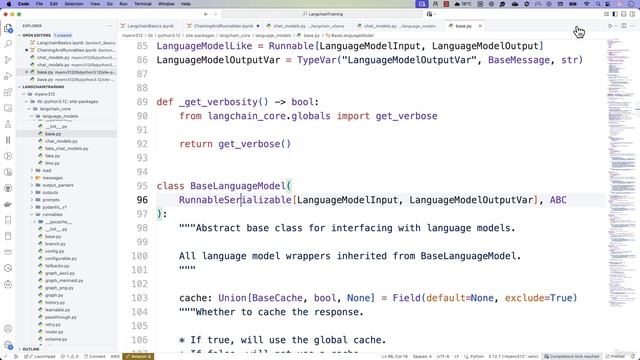Click the Spaces: 4 indentation status item
640x360 pixels.
(422, 356)
